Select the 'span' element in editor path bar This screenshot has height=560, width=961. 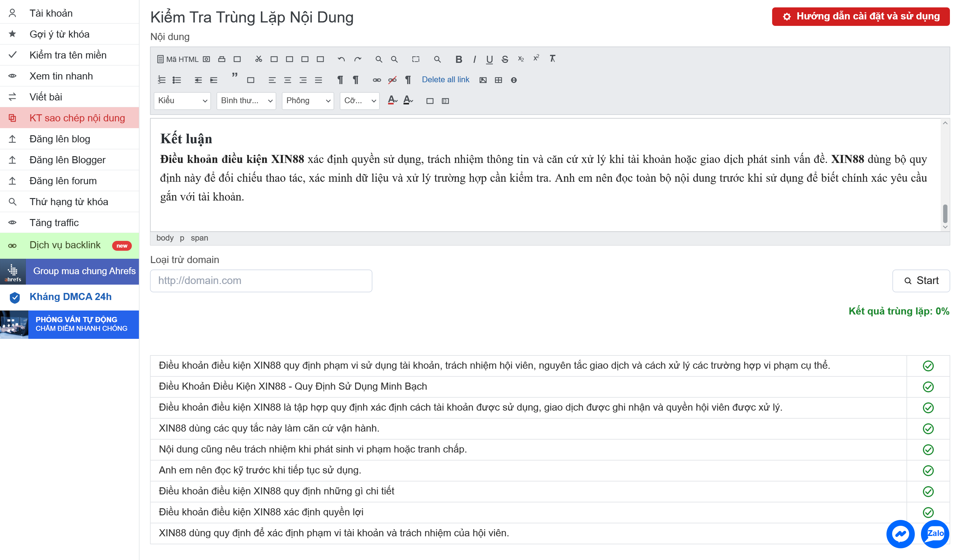click(x=200, y=238)
